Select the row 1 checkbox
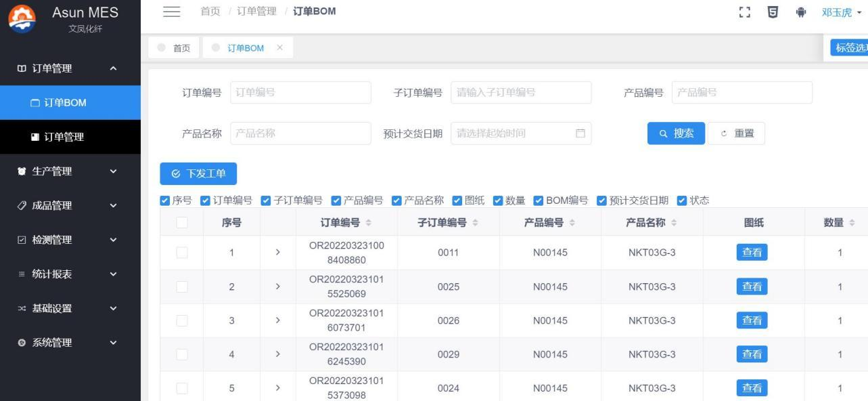The height and width of the screenshot is (401, 868). [181, 253]
